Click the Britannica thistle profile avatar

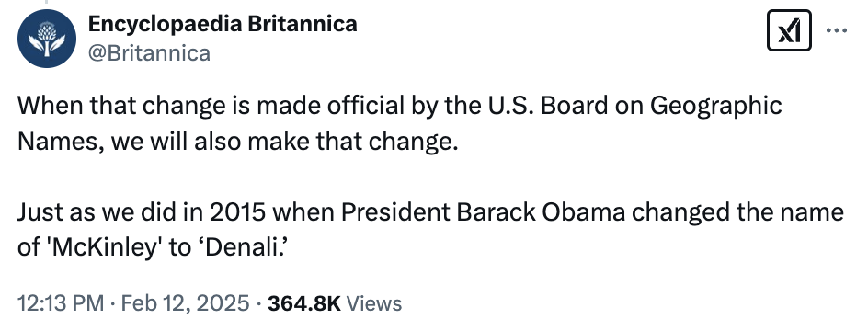click(47, 39)
